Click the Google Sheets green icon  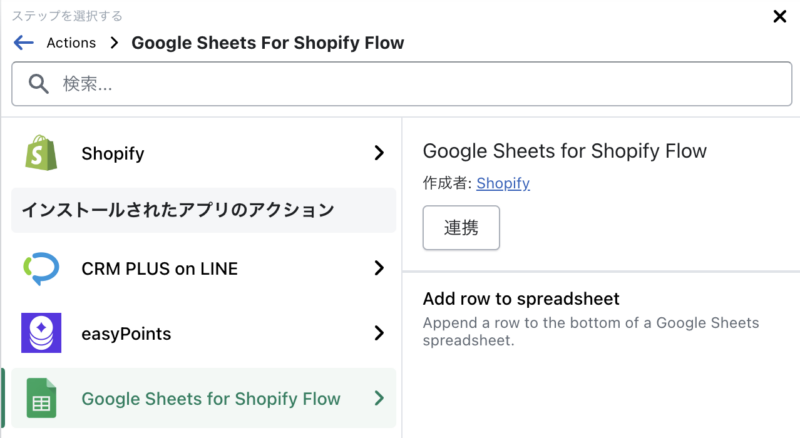tap(41, 398)
